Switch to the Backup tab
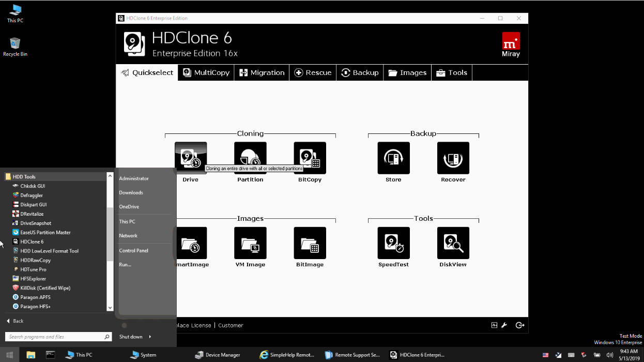 tap(360, 73)
